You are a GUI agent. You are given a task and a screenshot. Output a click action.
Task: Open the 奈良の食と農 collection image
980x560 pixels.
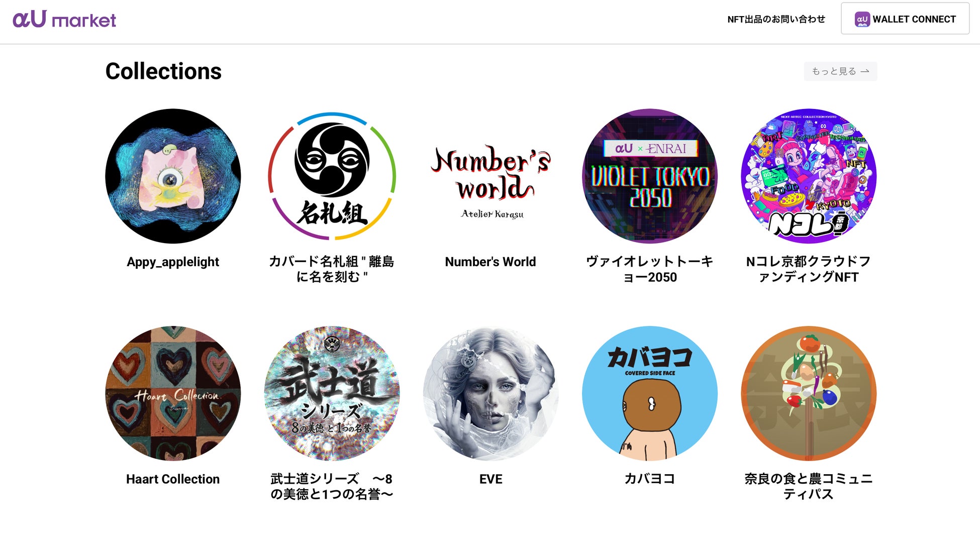click(808, 393)
